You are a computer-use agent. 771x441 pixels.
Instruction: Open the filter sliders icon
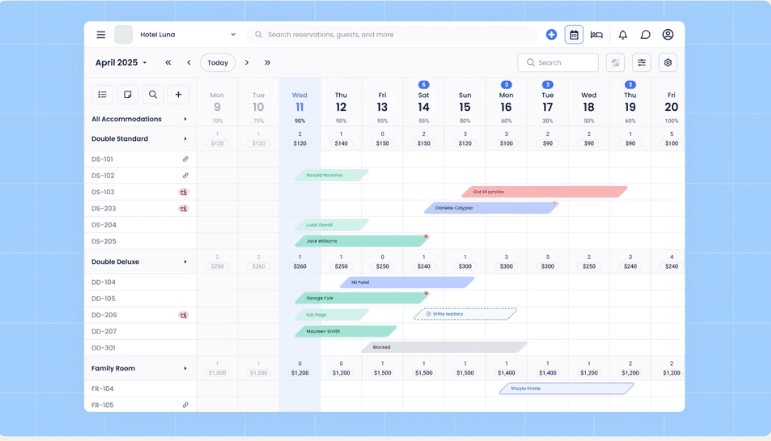pyautogui.click(x=641, y=62)
